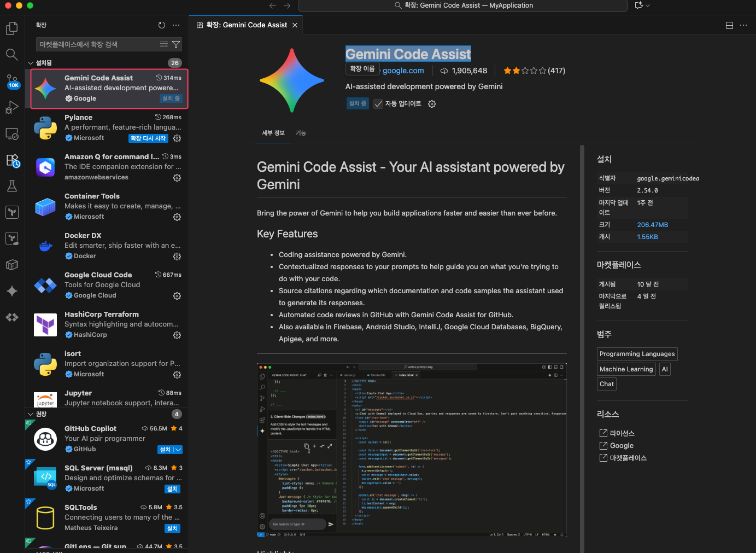Click the title bar command center search

point(463,5)
